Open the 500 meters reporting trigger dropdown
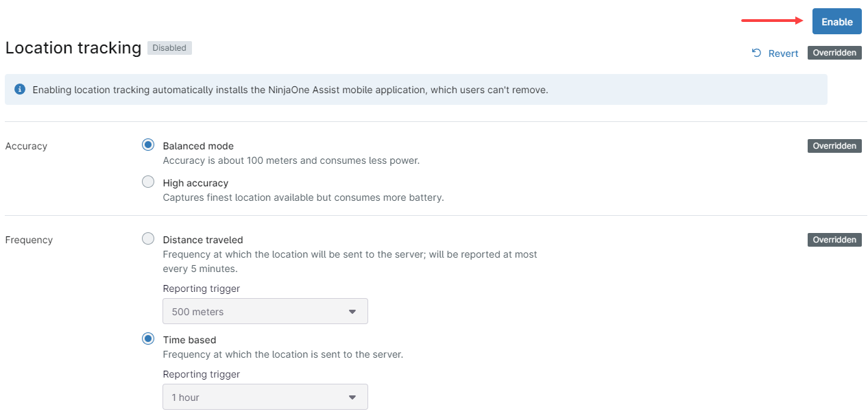This screenshot has width=868, height=418. pyautogui.click(x=265, y=311)
